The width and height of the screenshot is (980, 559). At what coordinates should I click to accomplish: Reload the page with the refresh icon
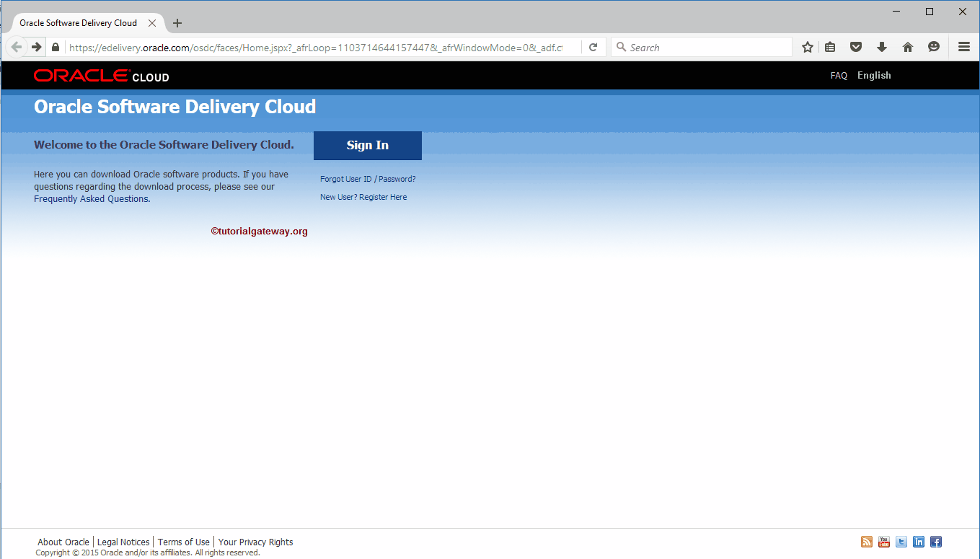pos(593,47)
